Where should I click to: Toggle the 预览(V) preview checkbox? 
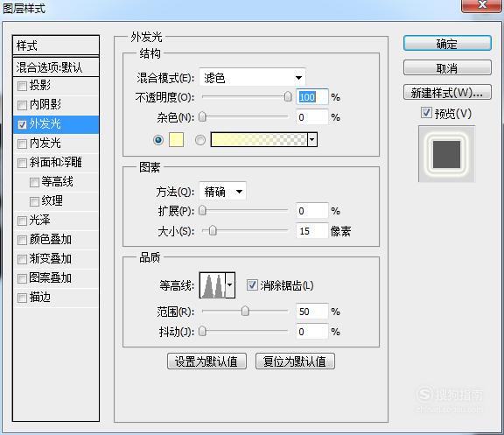point(426,113)
